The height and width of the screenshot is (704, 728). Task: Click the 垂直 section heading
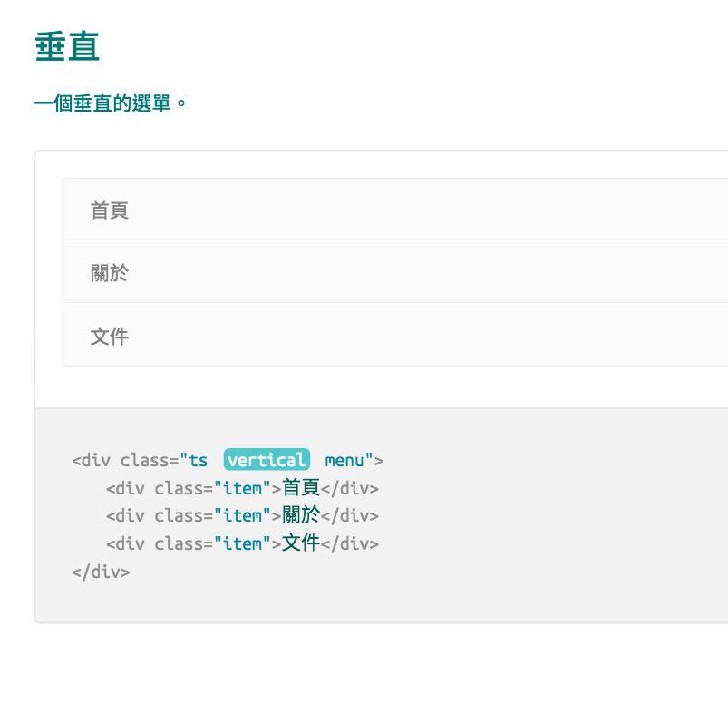[67, 46]
